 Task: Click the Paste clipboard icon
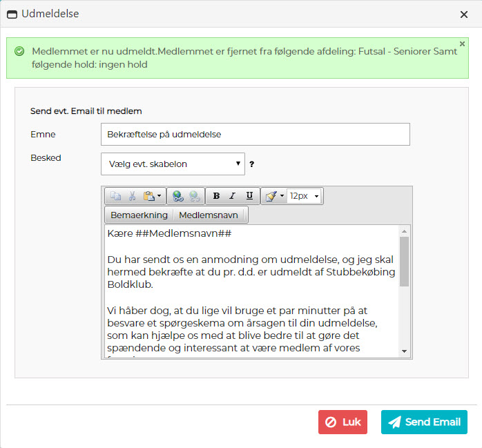[148, 196]
